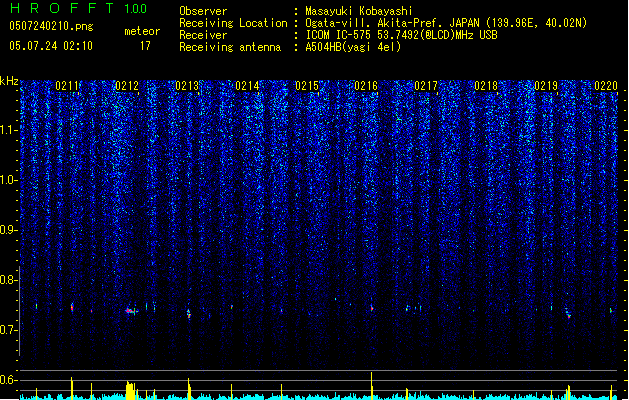Click the 0219 time label

[546, 86]
